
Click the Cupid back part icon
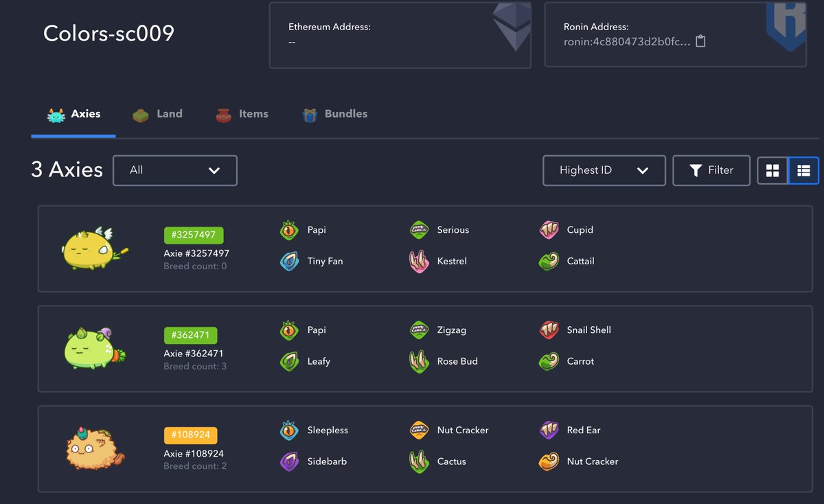click(x=549, y=230)
